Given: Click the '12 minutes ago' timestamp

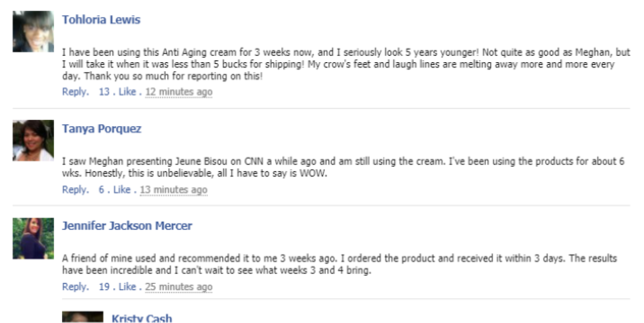Looking at the screenshot, I should click(x=178, y=92).
